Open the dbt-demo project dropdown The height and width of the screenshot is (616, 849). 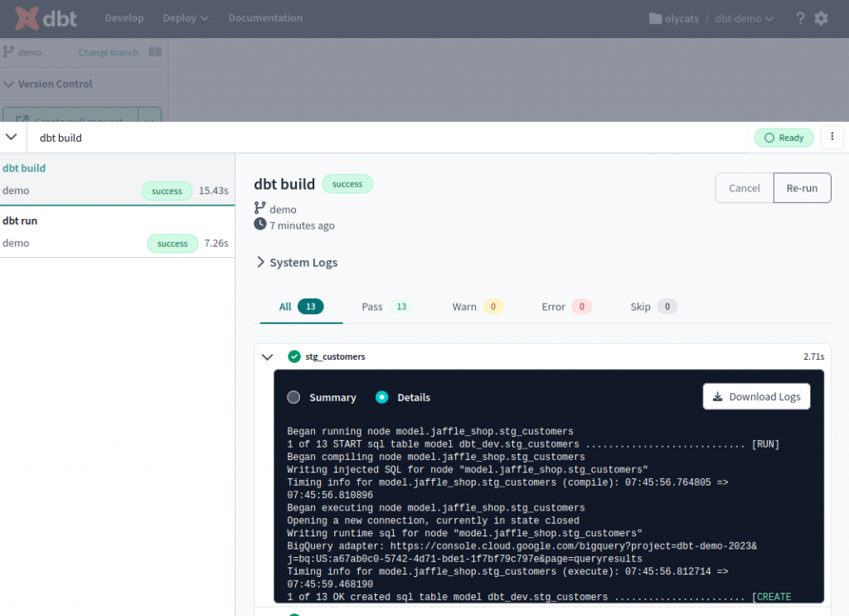pyautogui.click(x=744, y=18)
